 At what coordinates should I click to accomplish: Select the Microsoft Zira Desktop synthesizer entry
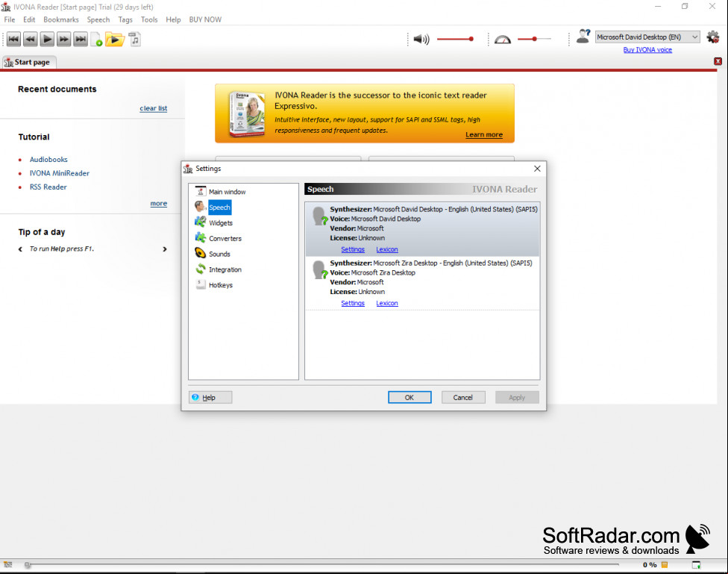click(422, 283)
